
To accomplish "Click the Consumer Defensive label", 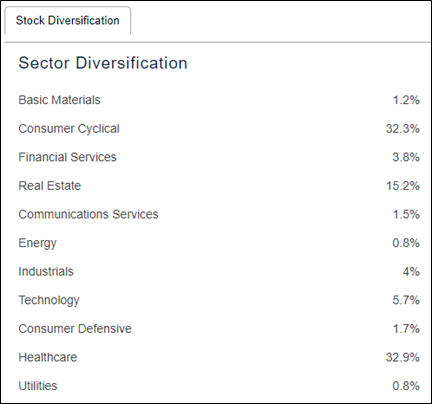I will pyautogui.click(x=75, y=329).
